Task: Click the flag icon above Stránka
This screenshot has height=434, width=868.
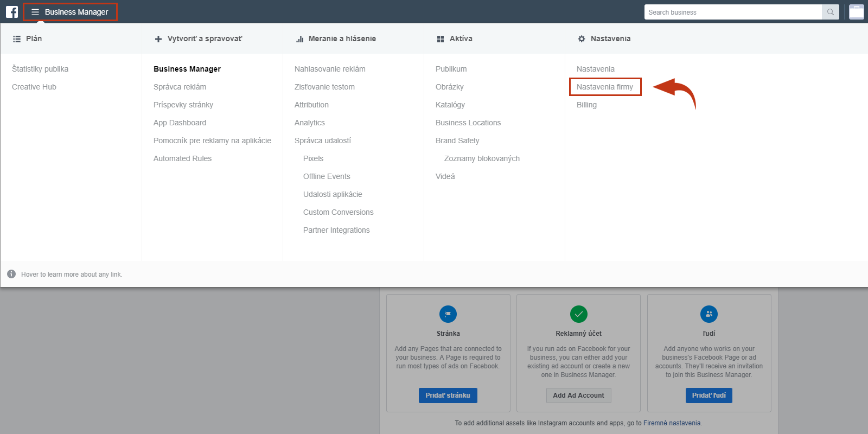Action: 448,314
